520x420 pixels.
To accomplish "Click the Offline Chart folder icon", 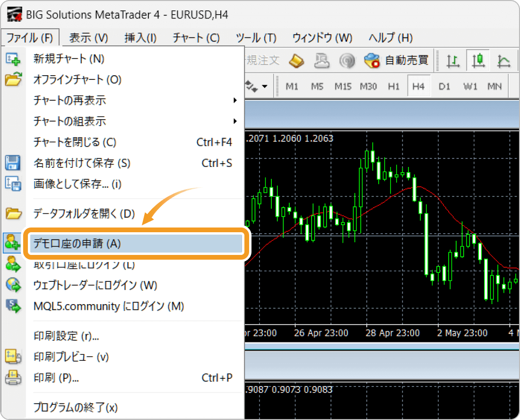I will pyautogui.click(x=13, y=79).
